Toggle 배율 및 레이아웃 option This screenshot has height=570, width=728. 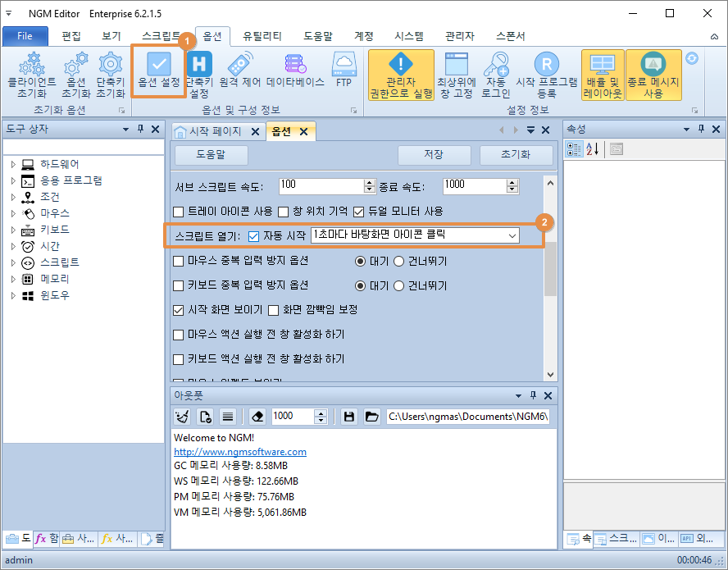(603, 75)
